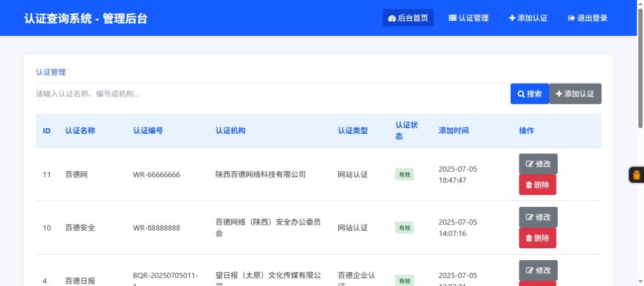Click the list icon beside 认证管理
Screen dimensions: 644x286
click(x=452, y=18)
